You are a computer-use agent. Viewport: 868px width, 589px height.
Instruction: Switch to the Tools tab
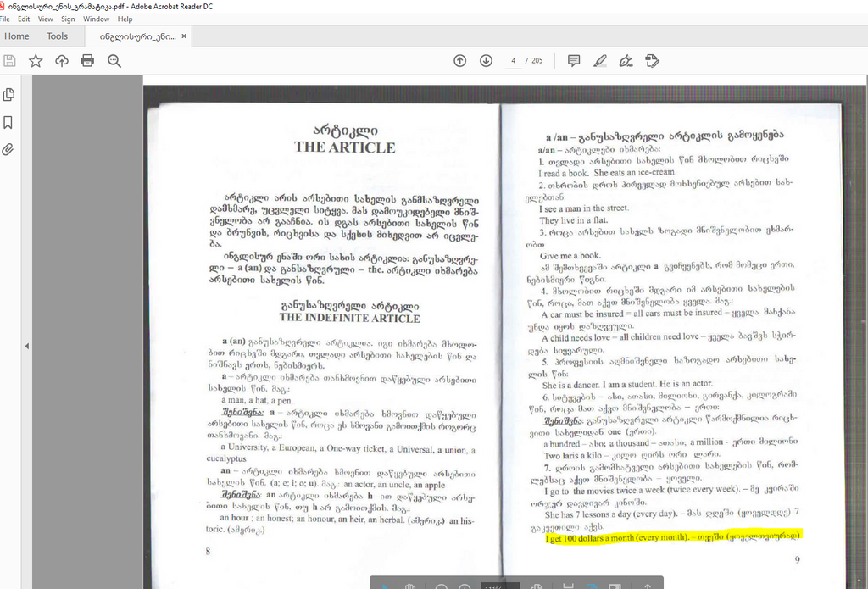pos(57,36)
